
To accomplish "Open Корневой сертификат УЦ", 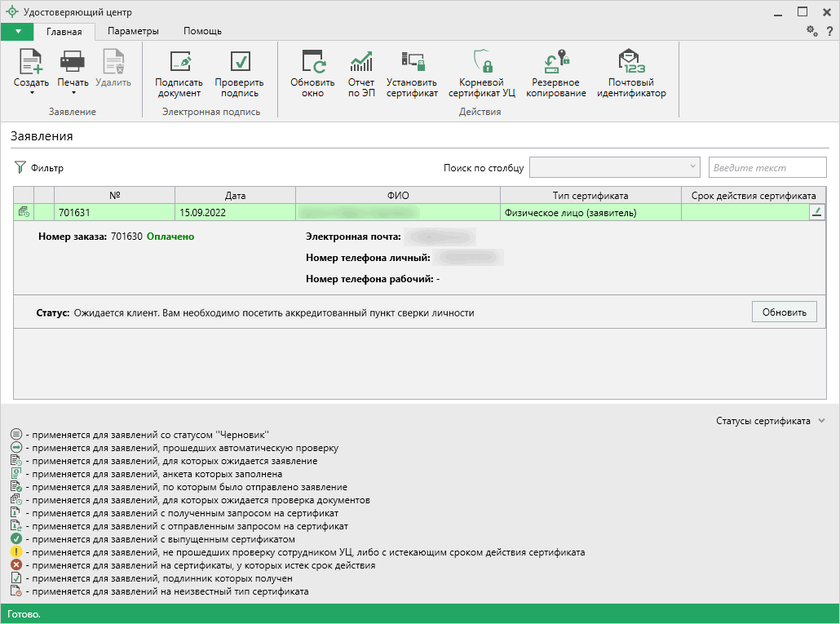I will pos(481,63).
